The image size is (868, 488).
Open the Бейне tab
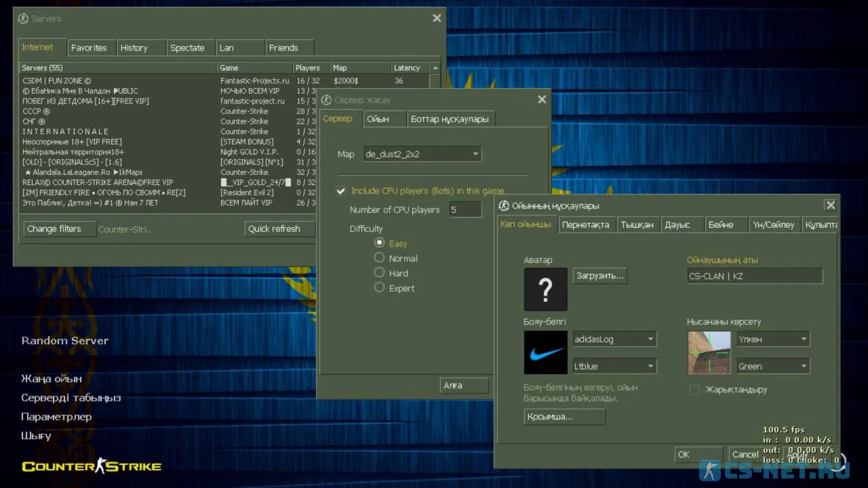click(726, 224)
